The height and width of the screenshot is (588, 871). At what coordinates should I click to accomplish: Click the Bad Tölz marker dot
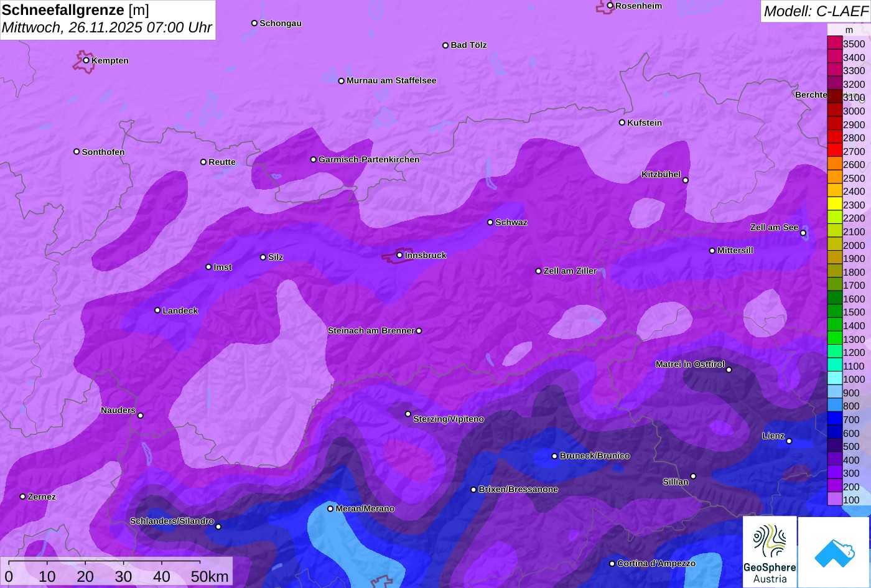(445, 45)
